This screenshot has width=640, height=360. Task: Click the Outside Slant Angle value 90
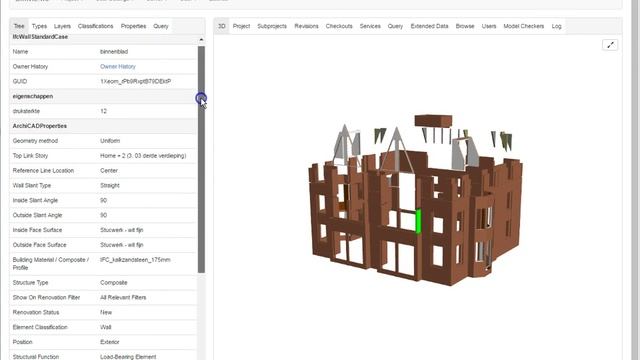click(x=103, y=215)
